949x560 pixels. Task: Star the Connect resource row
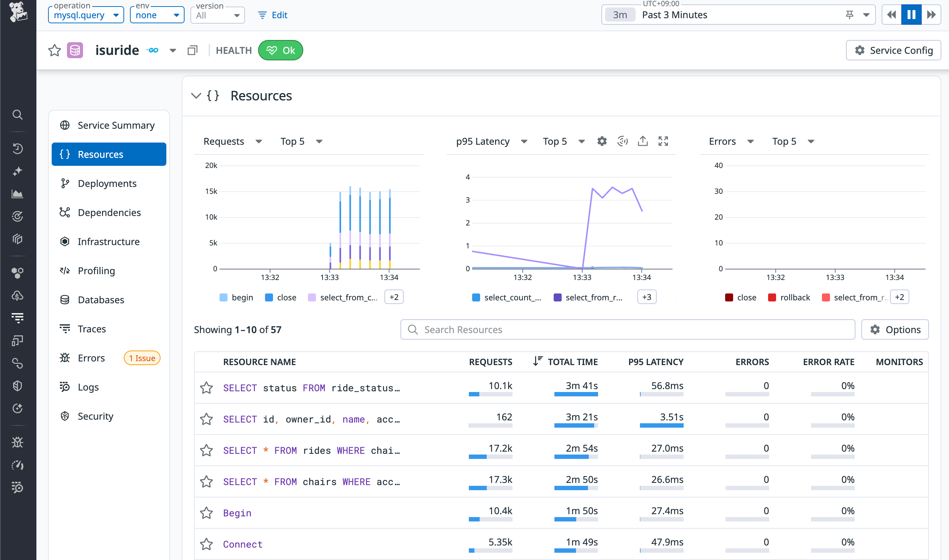click(206, 544)
